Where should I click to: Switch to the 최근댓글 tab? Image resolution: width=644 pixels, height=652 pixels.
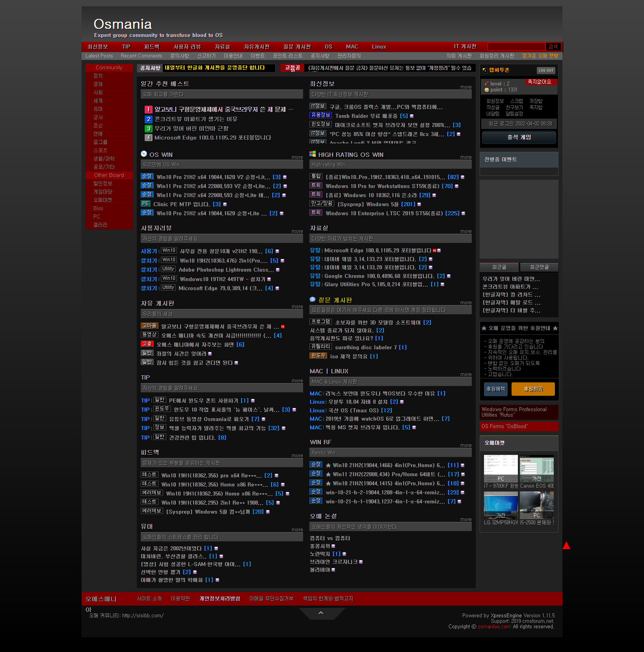click(539, 267)
